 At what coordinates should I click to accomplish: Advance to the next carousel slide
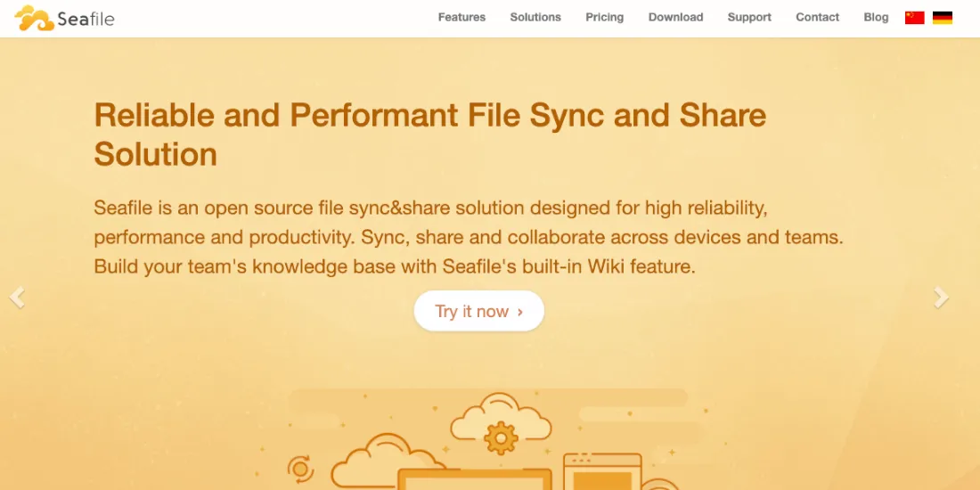pyautogui.click(x=941, y=298)
